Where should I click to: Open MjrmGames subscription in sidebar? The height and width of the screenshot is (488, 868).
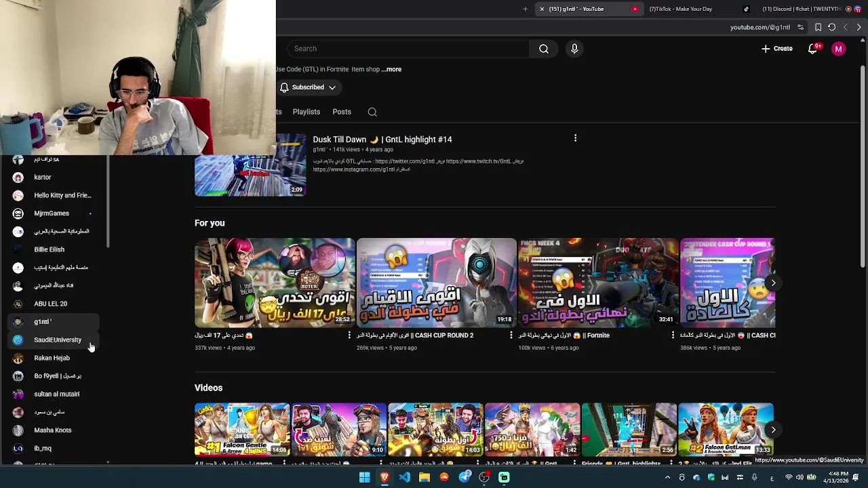[54, 213]
